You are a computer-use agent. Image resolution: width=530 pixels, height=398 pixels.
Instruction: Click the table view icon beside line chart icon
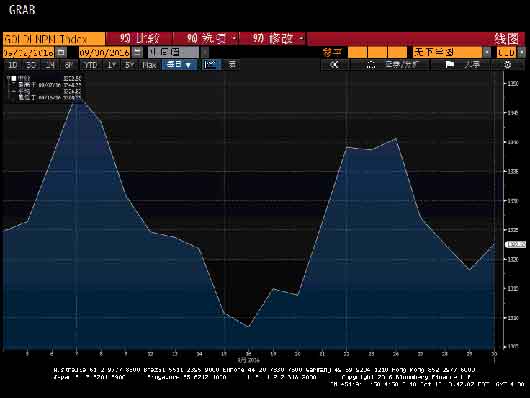[x=232, y=65]
